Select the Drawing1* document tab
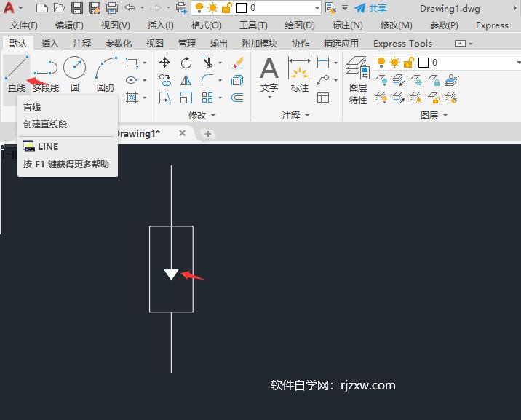521x420 pixels. (x=138, y=134)
